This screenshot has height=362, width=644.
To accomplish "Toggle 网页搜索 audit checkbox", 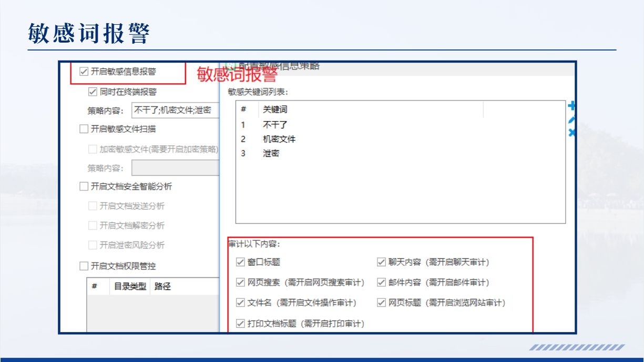I will [241, 283].
